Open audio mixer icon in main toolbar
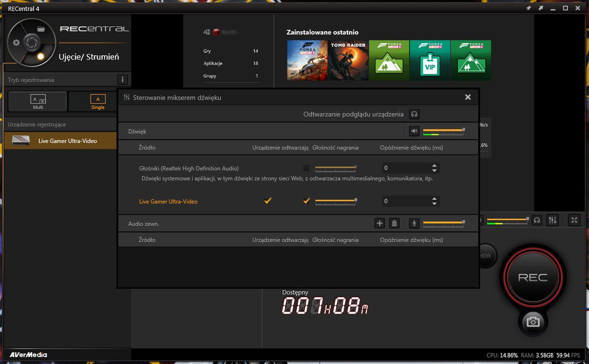 553,220
